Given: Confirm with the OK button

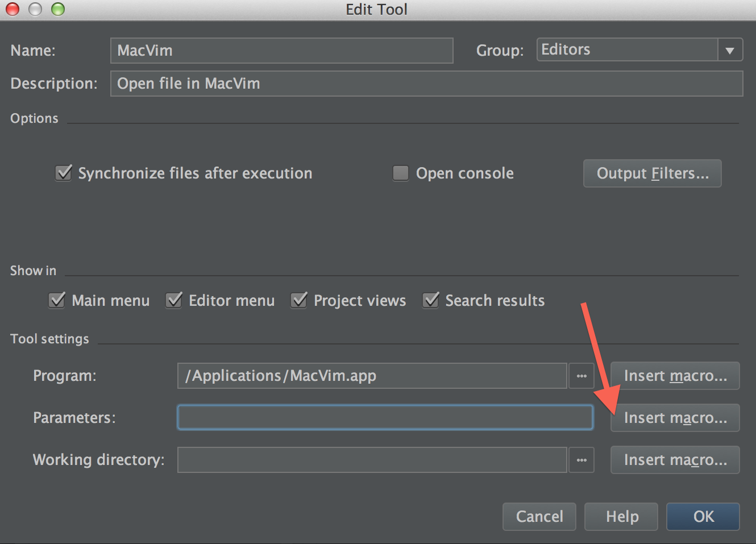Looking at the screenshot, I should (703, 517).
